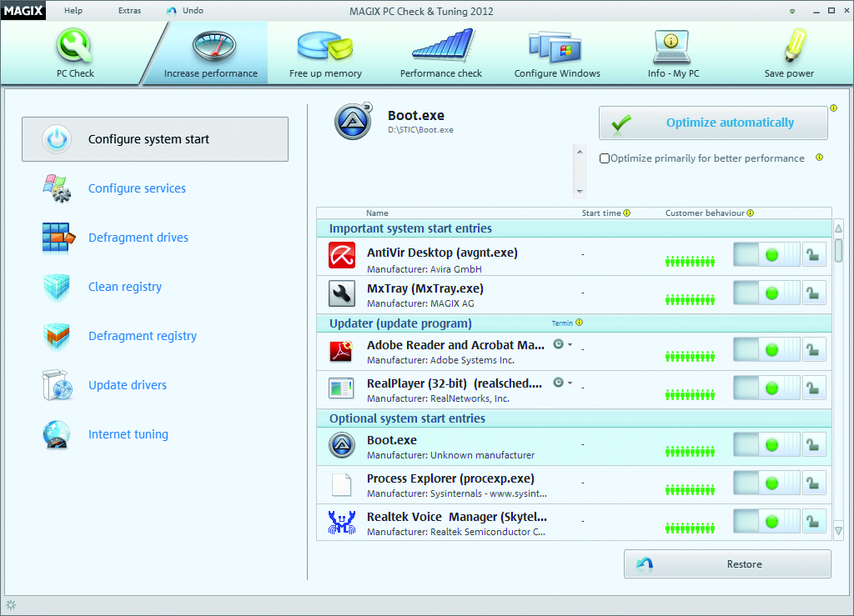
Task: Click the description box scroll down arrow
Action: (580, 192)
